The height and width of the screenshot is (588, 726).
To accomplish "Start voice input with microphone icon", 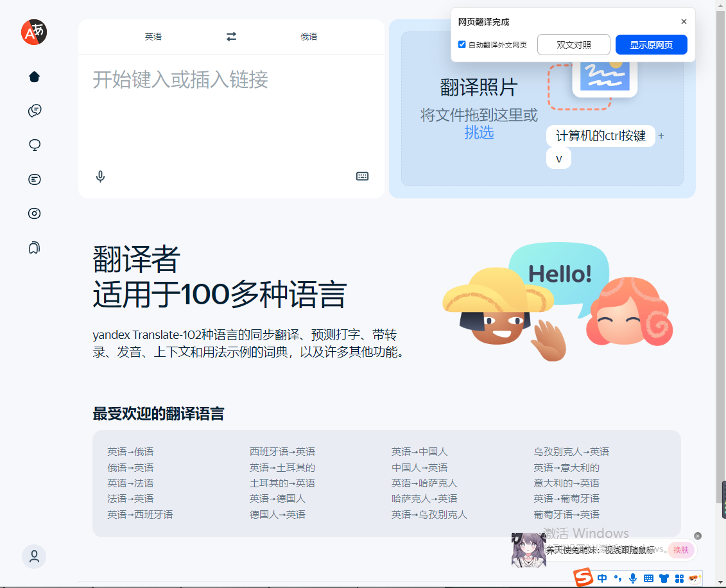I will pyautogui.click(x=101, y=177).
